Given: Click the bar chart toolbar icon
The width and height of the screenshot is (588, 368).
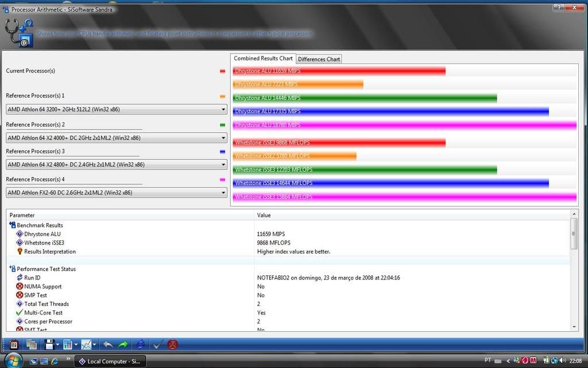Looking at the screenshot, I should pos(68,344).
